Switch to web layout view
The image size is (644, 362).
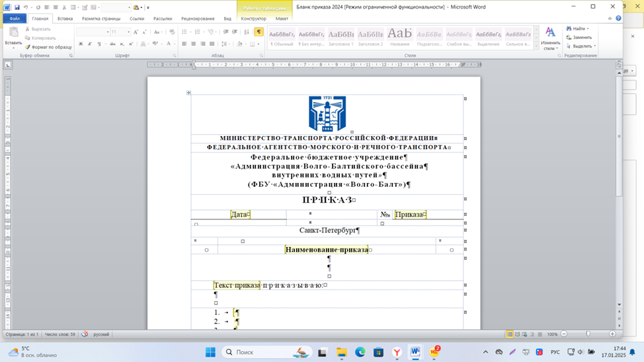(x=525, y=334)
